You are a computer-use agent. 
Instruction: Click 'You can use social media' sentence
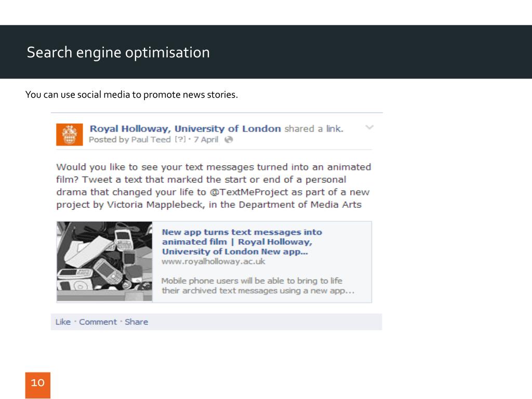click(x=131, y=95)
